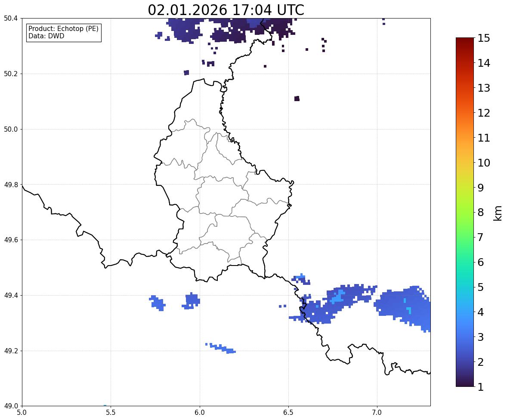Click latitude axis label 49.8
The height and width of the screenshot is (420, 507).
(x=10, y=185)
